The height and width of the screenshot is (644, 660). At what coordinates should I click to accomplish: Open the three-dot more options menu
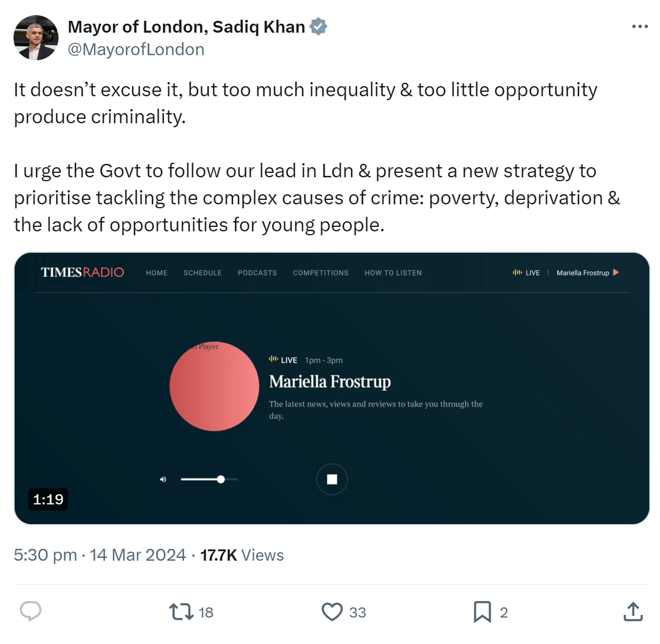tap(640, 27)
